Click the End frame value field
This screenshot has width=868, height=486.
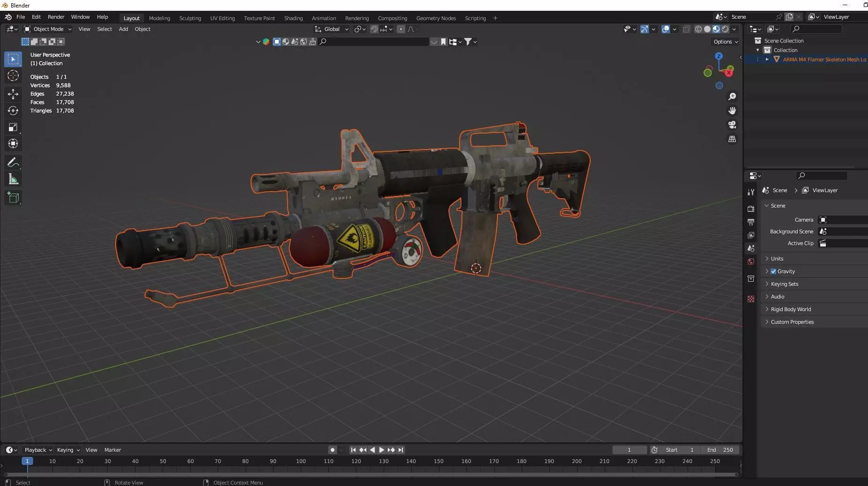click(720, 450)
